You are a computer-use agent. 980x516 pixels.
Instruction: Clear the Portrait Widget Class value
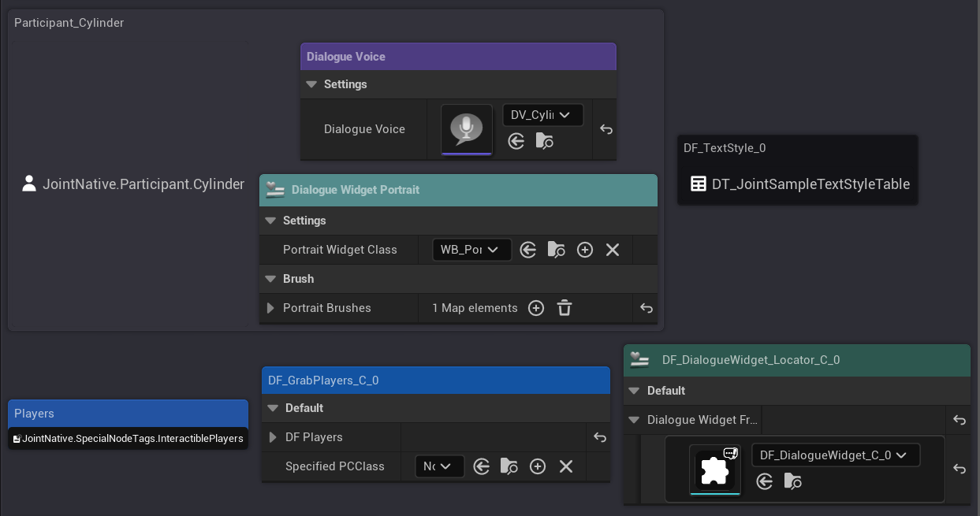pyautogui.click(x=613, y=250)
